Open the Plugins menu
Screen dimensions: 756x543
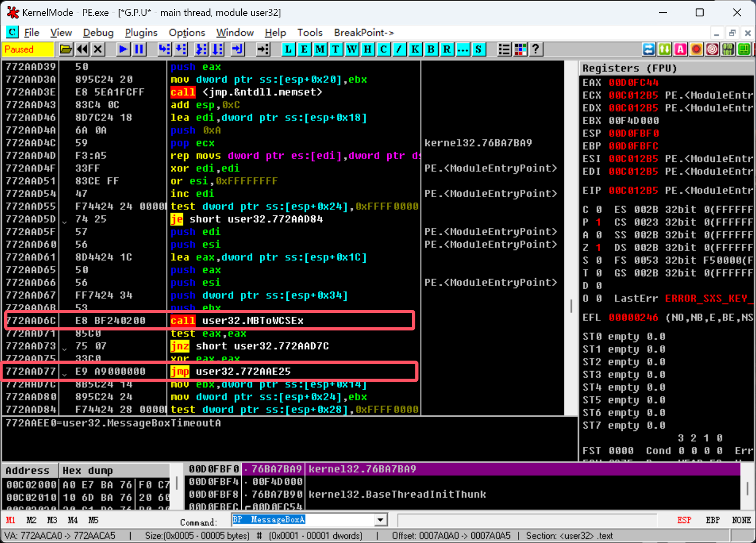coord(141,32)
